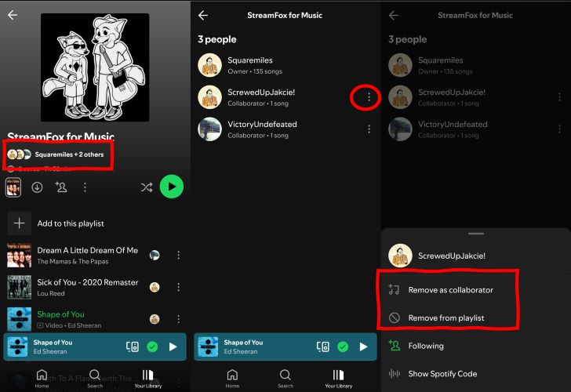Open Your Library in left bottom bar
571x392 pixels.
147,379
